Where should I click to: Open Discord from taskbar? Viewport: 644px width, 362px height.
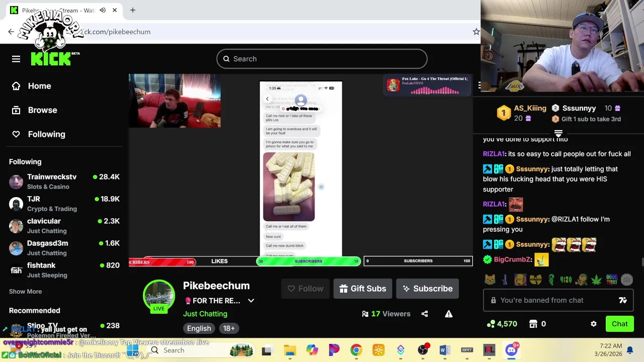click(x=511, y=350)
